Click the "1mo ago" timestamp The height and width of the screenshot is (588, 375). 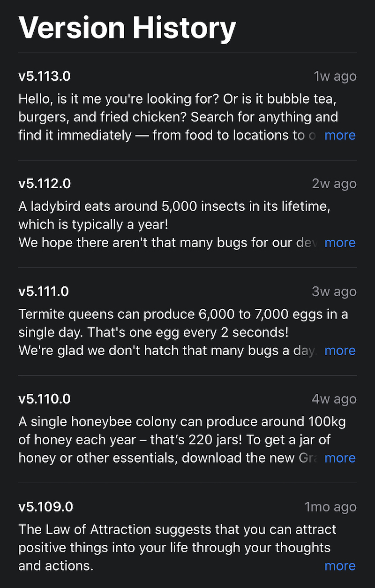(330, 507)
